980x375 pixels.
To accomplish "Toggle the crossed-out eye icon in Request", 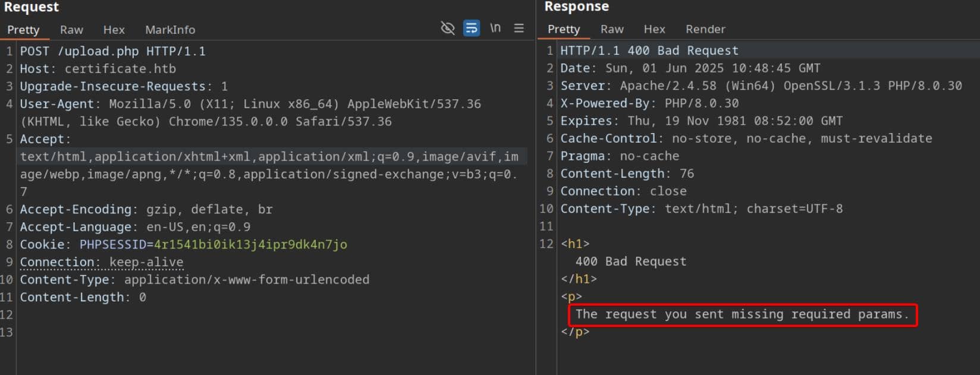I will tap(447, 28).
